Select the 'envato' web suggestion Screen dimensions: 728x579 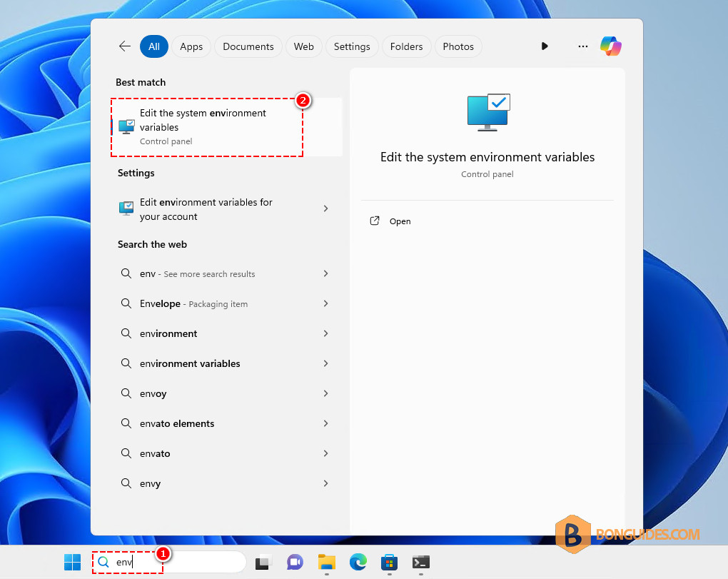[x=227, y=453]
